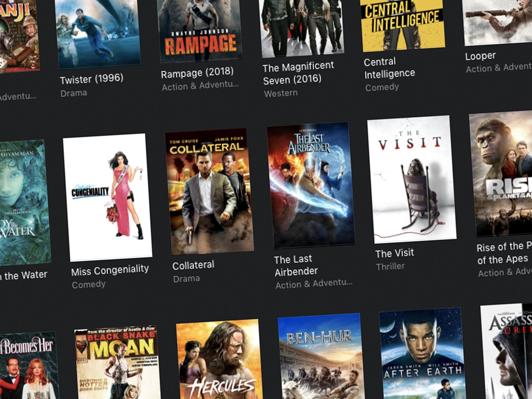Click 'Comedy' genre under Miss Congeniality
Screen dimensions: 532x399
(x=89, y=284)
